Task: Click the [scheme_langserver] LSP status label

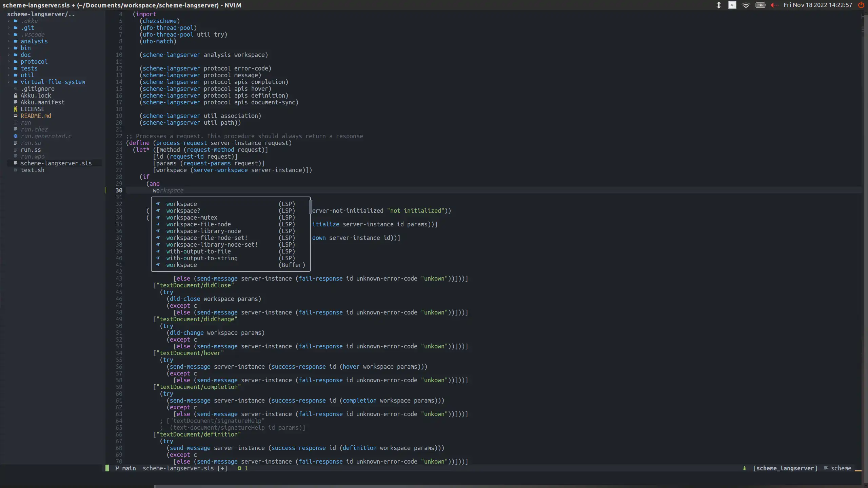Action: click(785, 468)
